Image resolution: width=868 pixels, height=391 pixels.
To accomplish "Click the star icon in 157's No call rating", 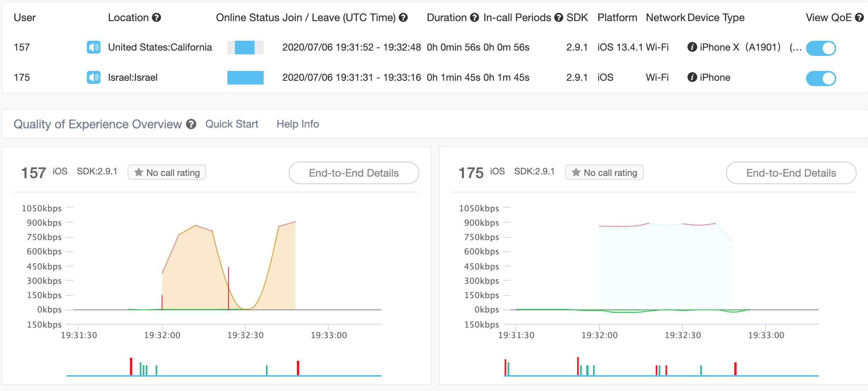I will 138,172.
